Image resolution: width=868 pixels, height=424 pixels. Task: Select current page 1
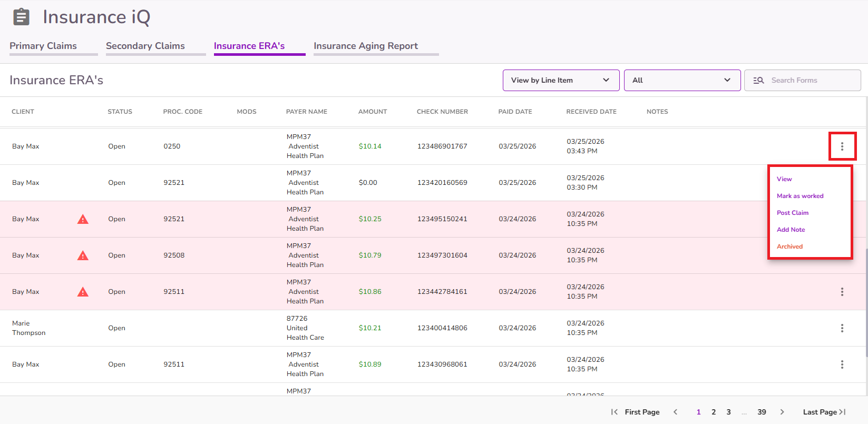(699, 412)
